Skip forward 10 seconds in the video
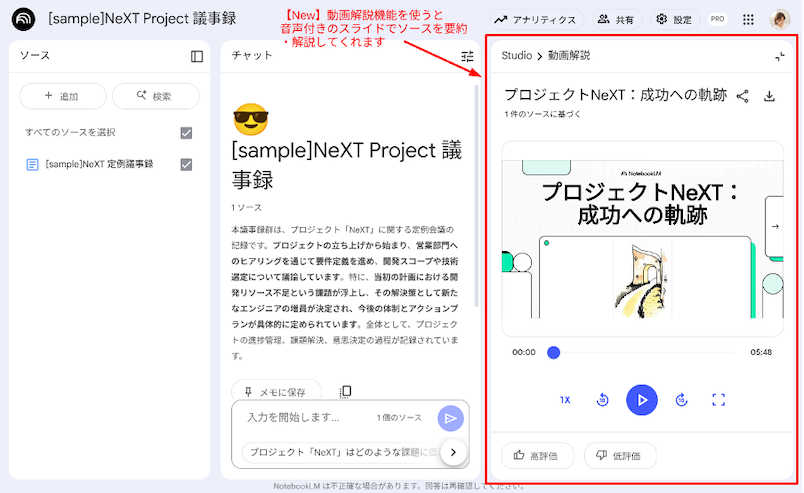 click(681, 400)
